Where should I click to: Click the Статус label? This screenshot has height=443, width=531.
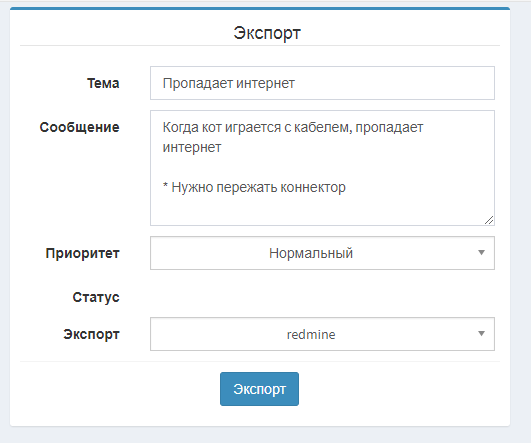(x=96, y=297)
